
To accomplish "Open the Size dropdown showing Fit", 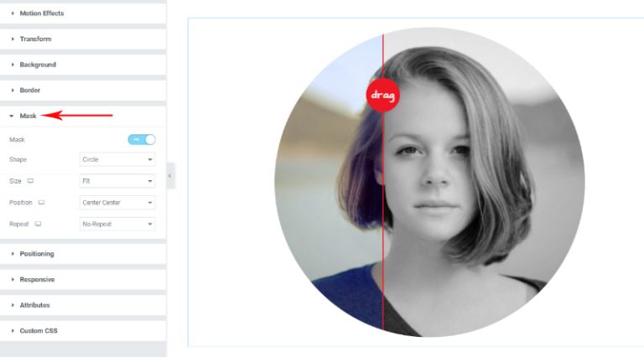I will 117,181.
